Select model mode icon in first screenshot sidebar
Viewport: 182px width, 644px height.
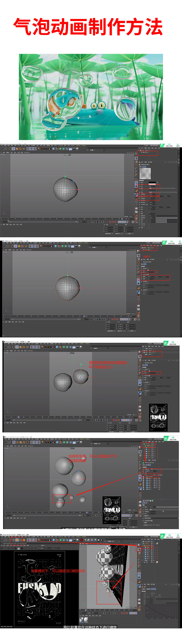coord(137,158)
